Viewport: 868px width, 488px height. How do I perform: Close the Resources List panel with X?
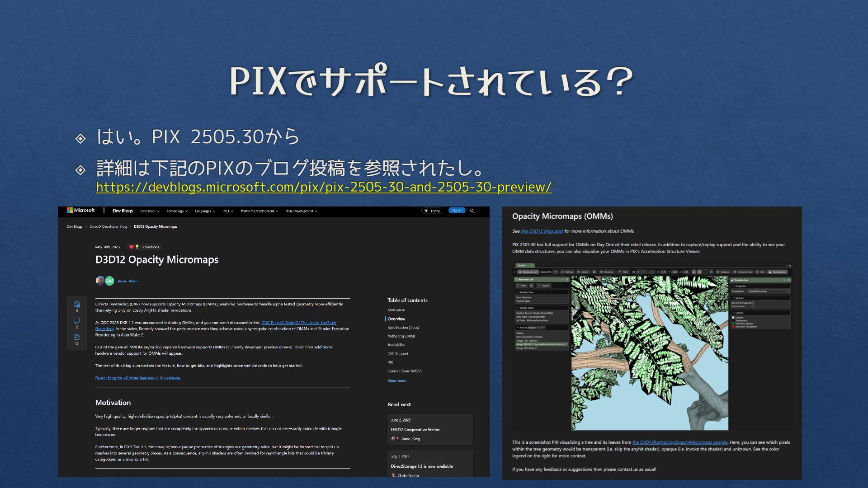567,280
